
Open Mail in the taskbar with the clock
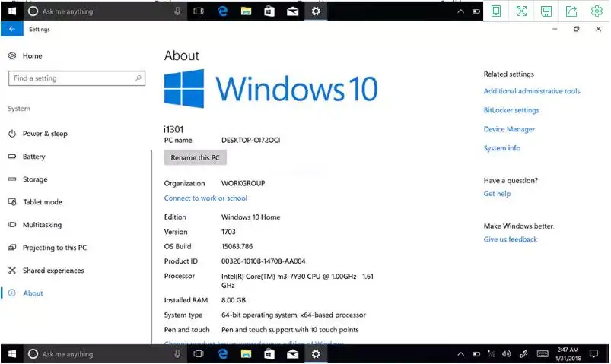tap(293, 353)
